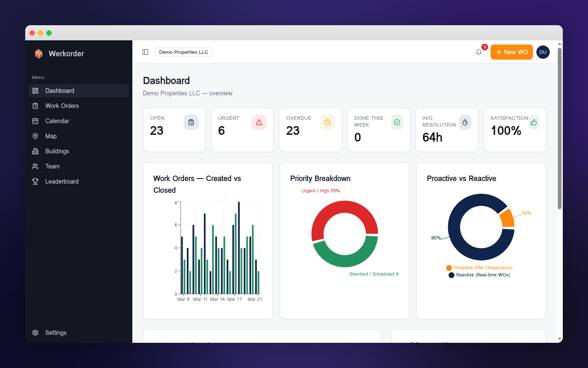Click the red notification badge showing 3
The image size is (588, 368).
tap(485, 47)
